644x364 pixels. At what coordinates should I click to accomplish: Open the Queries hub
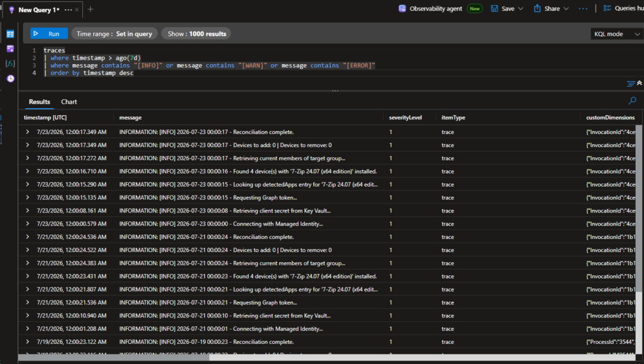pyautogui.click(x=623, y=8)
